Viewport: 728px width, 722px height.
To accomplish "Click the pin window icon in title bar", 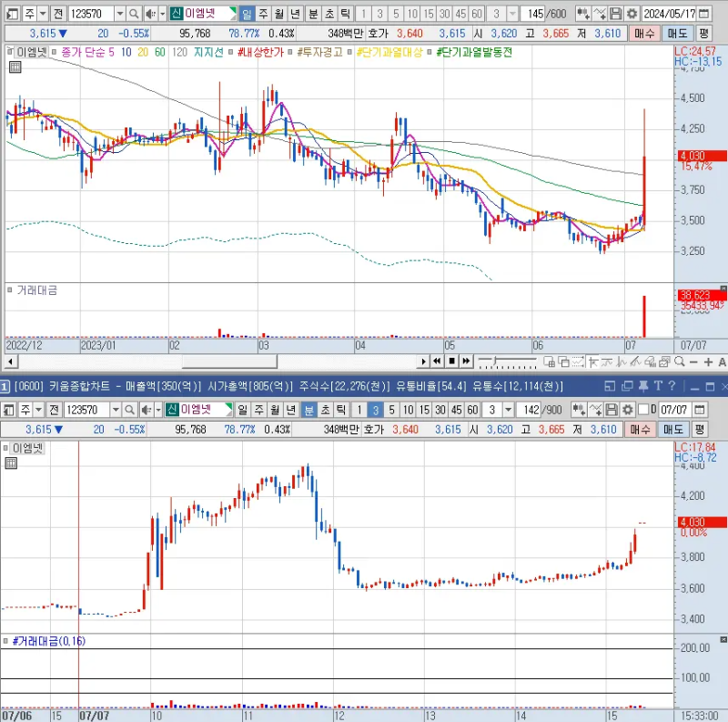I will [643, 386].
